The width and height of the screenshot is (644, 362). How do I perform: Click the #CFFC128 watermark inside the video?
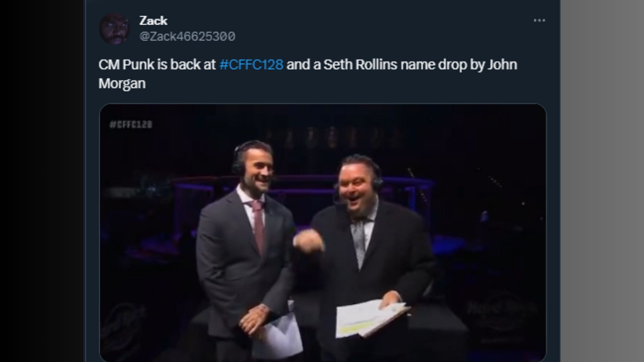pos(131,125)
